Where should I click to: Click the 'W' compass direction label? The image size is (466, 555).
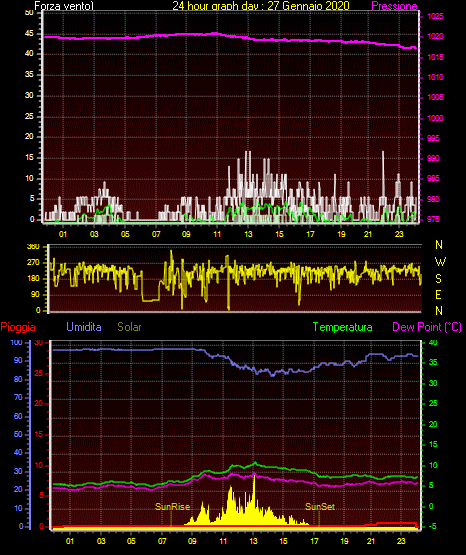tap(440, 262)
